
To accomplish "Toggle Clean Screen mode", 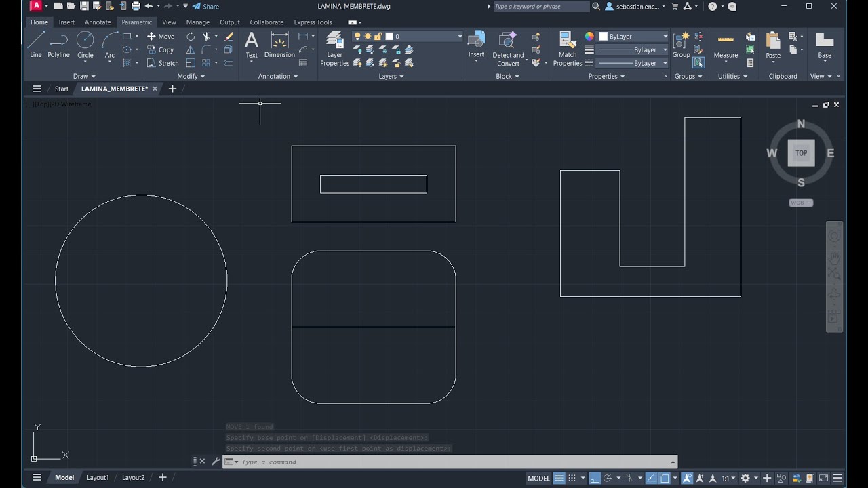I will 825,478.
